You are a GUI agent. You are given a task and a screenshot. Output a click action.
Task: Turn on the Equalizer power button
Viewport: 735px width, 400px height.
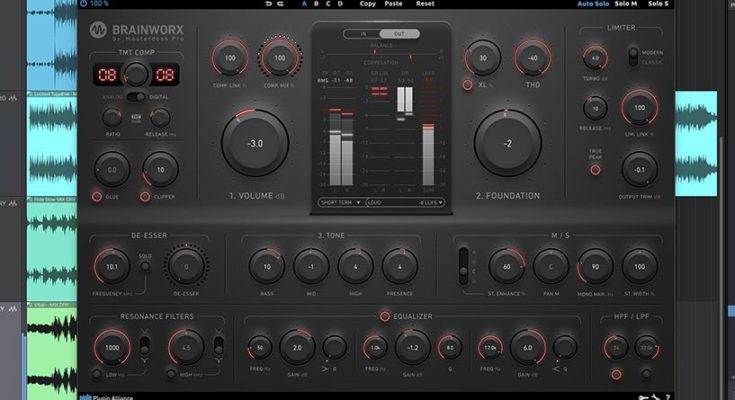click(x=385, y=317)
